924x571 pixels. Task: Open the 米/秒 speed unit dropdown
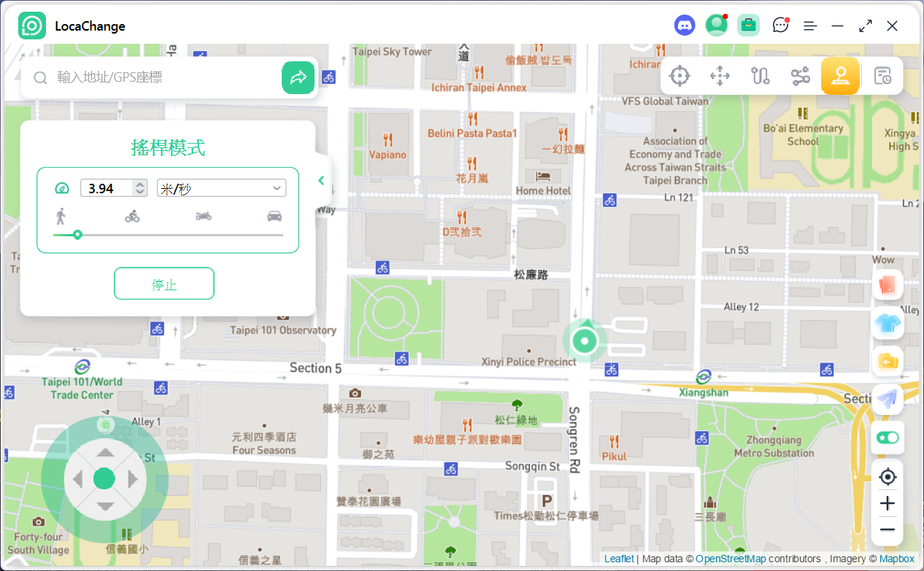pyautogui.click(x=222, y=188)
